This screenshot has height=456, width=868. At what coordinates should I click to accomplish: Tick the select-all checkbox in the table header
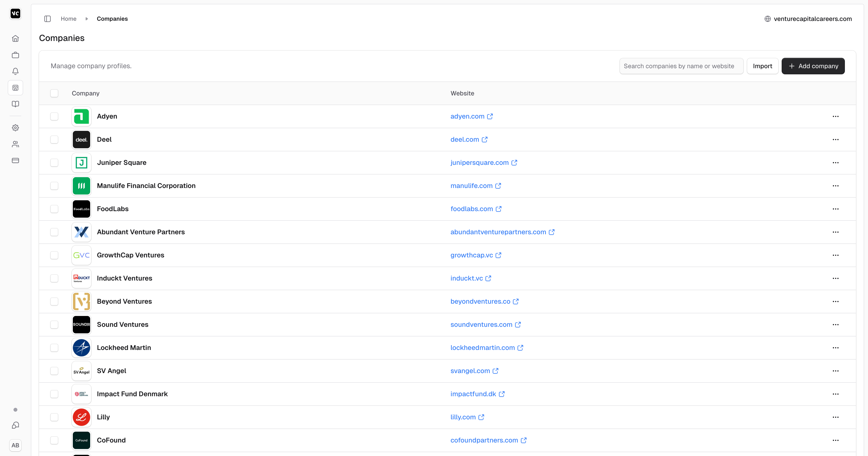[54, 93]
